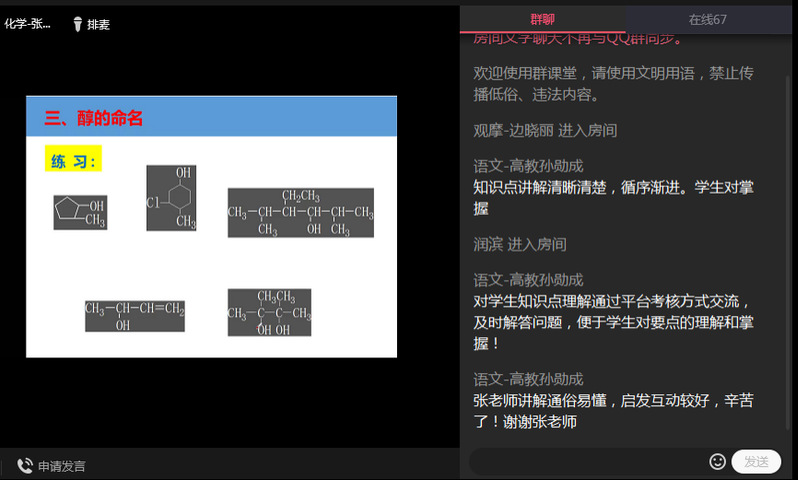The height and width of the screenshot is (480, 798).
Task: Switch to the 在线67 tab
Action: pyautogui.click(x=707, y=19)
